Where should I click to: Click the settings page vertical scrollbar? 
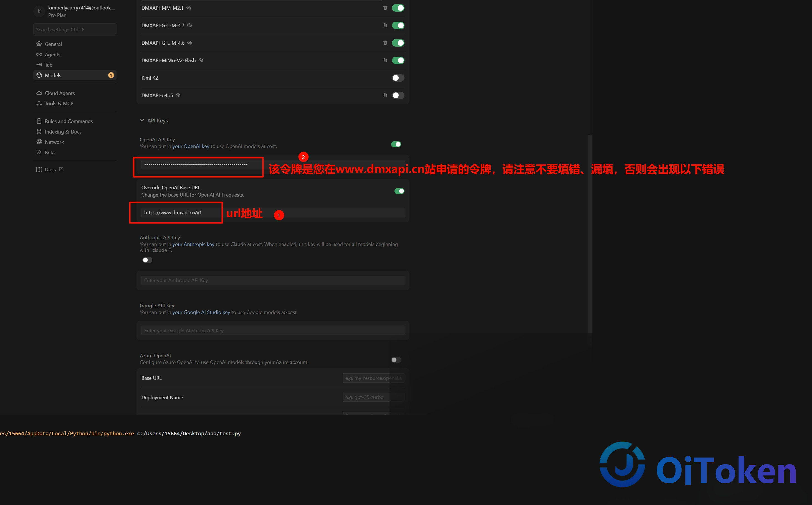point(590,234)
